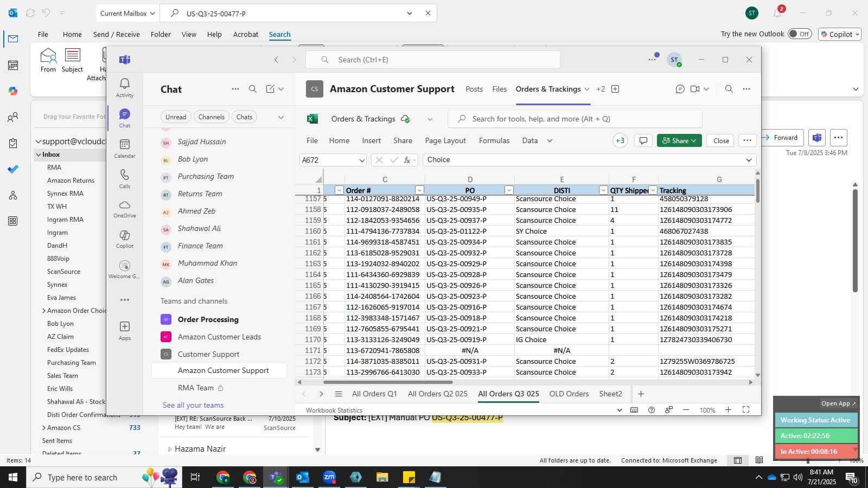This screenshot has width=868, height=488.
Task: Click Close button for the Excel tab
Action: pyautogui.click(x=721, y=140)
